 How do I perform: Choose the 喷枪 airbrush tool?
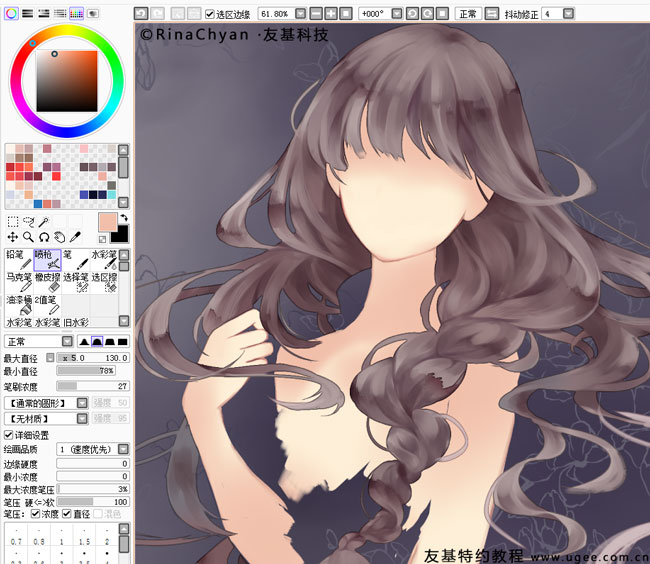point(47,260)
